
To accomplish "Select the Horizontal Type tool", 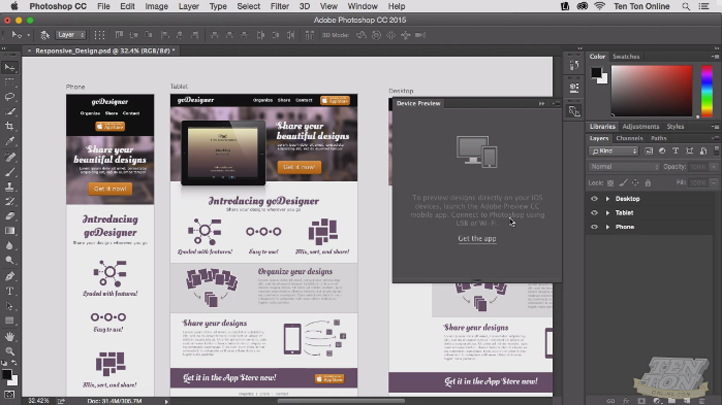I will (x=10, y=291).
